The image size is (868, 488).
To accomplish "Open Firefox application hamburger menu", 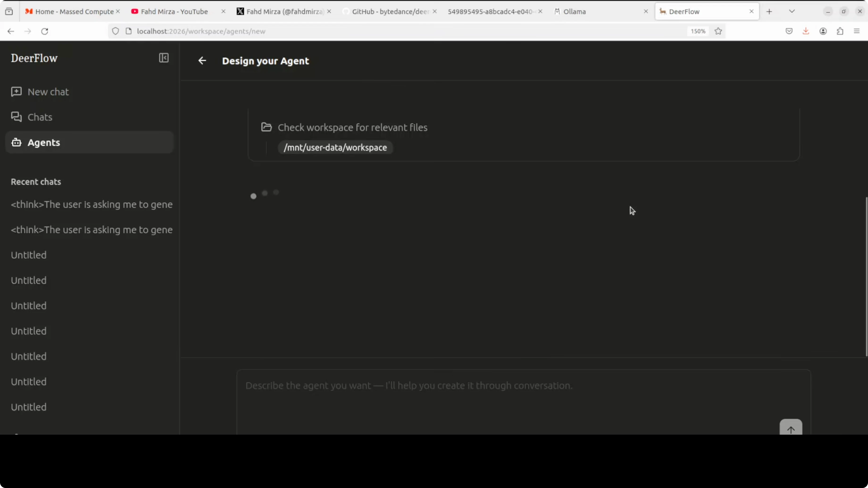I will click(856, 31).
